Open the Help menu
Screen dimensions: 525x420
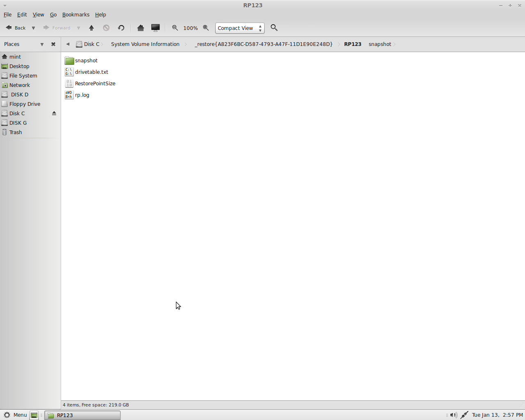coord(100,14)
